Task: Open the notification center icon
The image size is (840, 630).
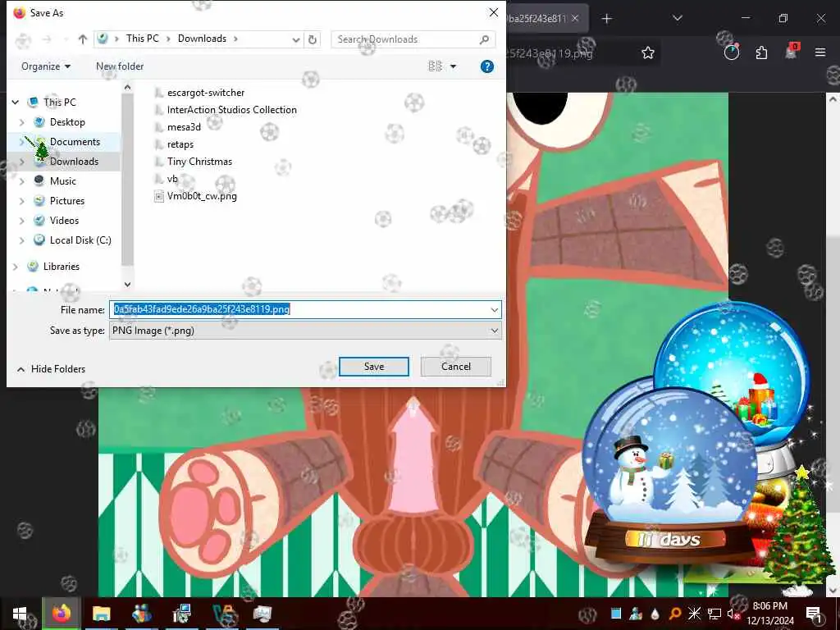Action: (814, 614)
